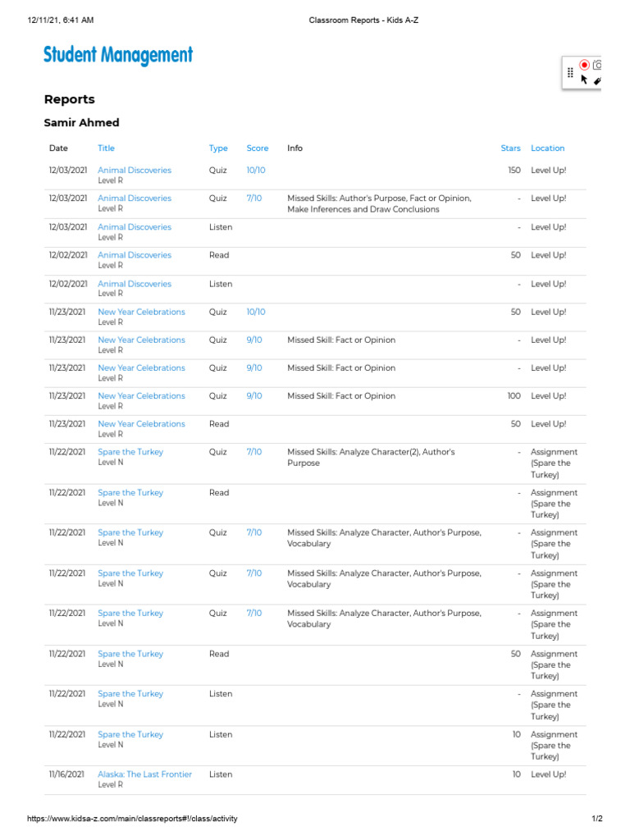Open the first Spare the Turkey title
Screen dimensions: 630x840
[130, 452]
